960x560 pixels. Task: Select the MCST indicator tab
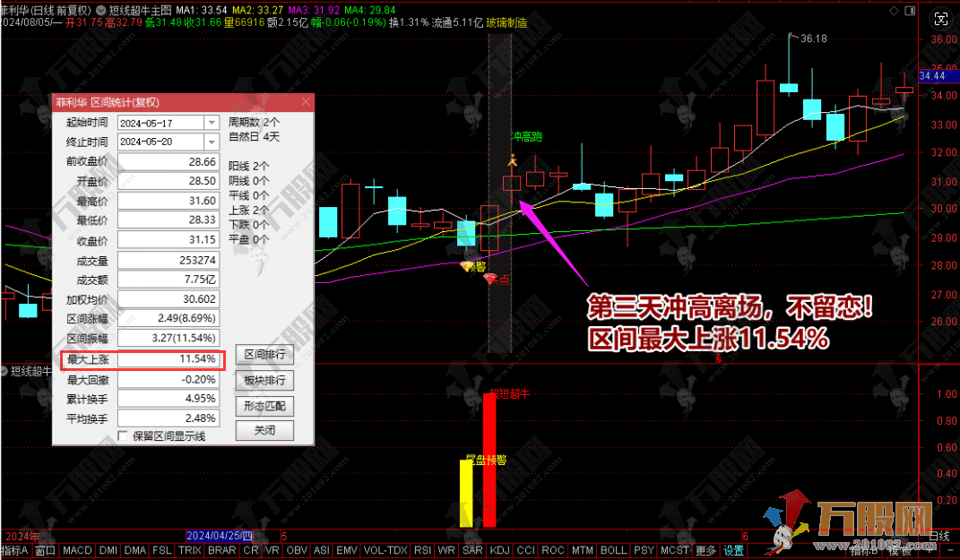click(675, 550)
